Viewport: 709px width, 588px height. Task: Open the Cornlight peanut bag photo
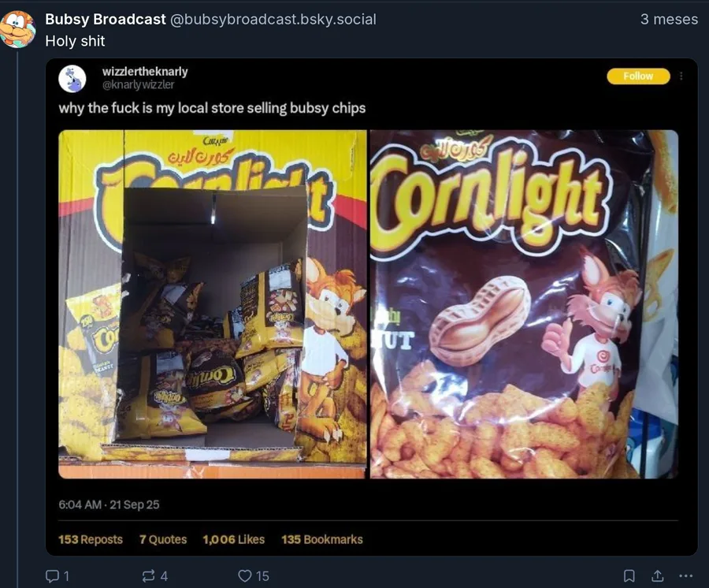[x=524, y=304]
